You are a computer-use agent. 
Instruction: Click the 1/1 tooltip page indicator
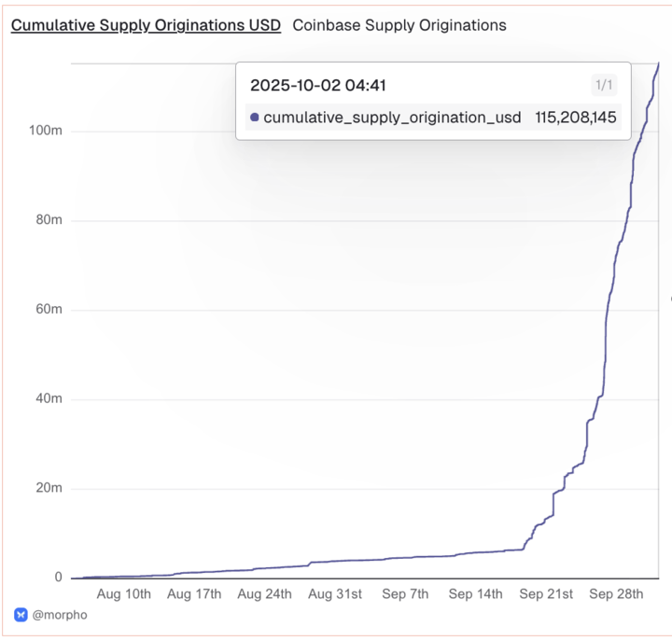[604, 85]
